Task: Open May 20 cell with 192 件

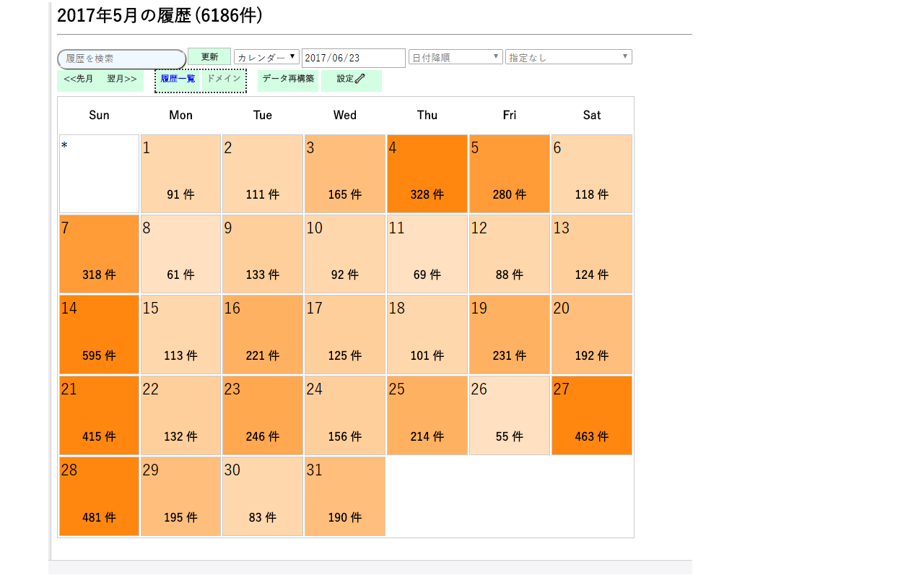Action: click(592, 335)
